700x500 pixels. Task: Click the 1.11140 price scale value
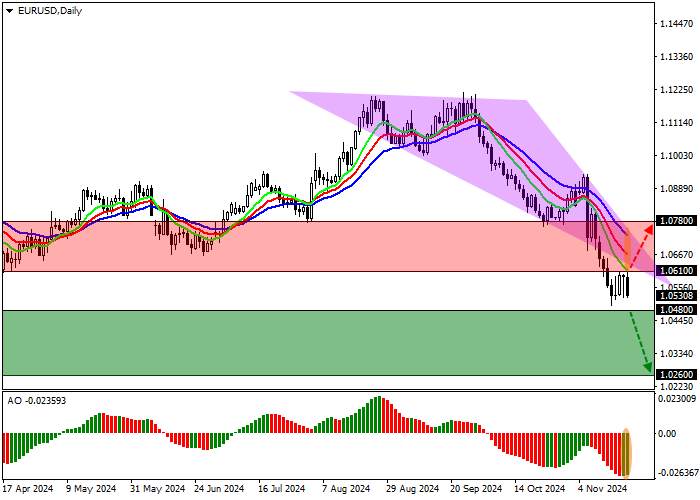coord(677,123)
